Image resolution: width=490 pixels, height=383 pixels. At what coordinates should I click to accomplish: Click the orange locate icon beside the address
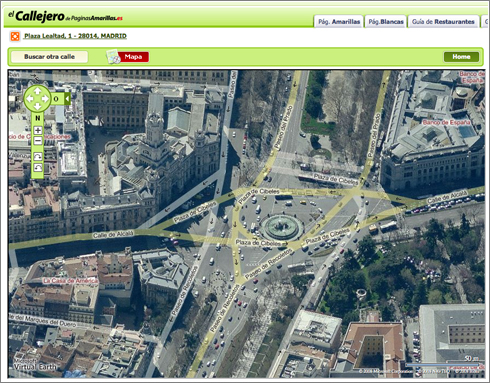click(15, 36)
